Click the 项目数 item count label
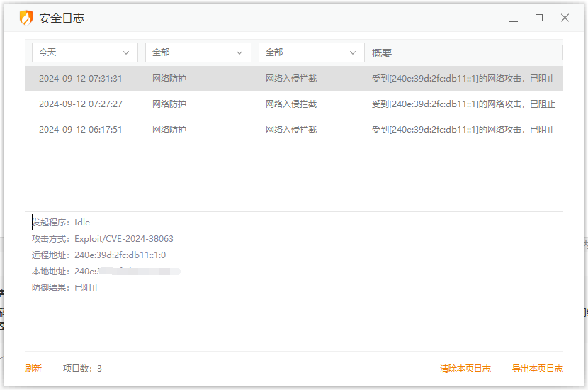The image size is (588, 390). point(82,369)
